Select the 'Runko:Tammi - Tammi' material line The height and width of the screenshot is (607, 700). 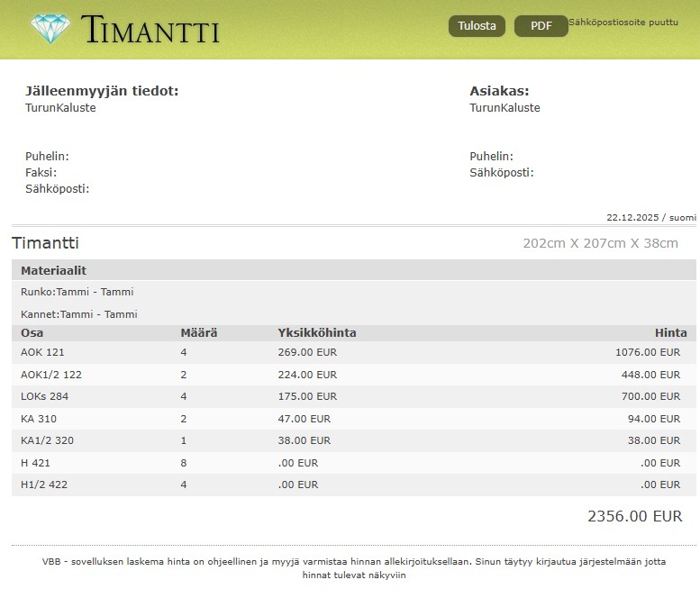[x=77, y=292]
